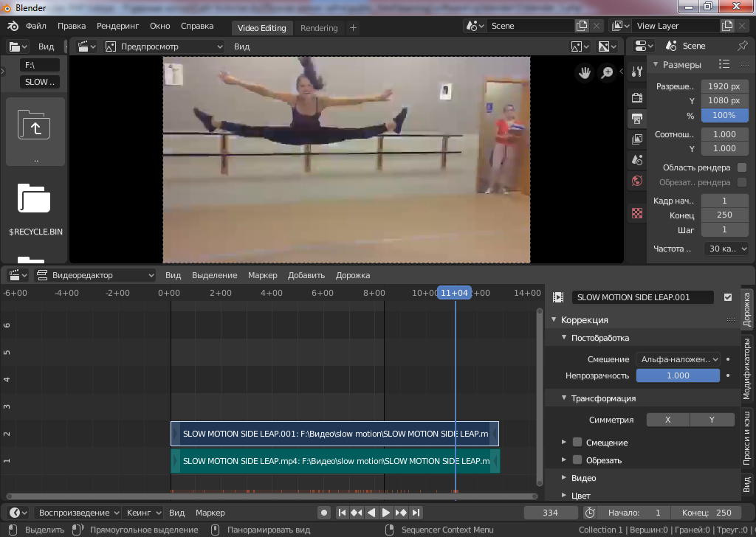Open the View Layer properties tab icon
Viewport: 756px width, 537px height.
[x=637, y=139]
